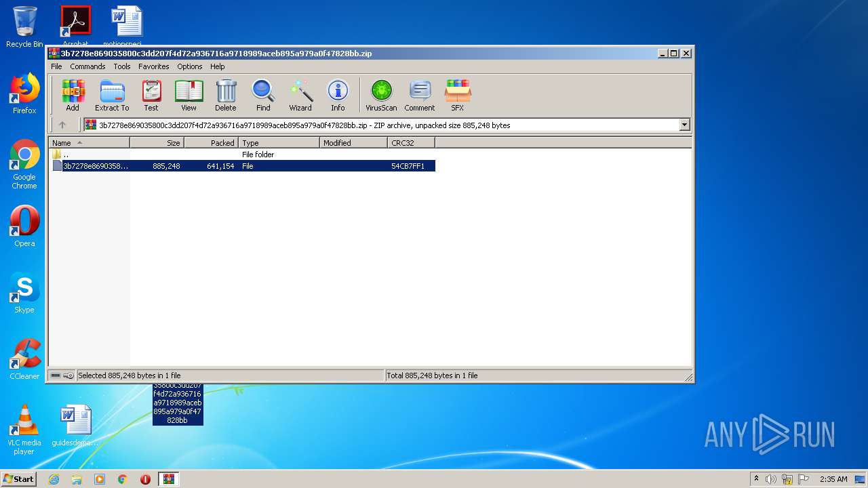Sort by CRC32 column header
Screen dimensions: 868x488
pos(411,143)
